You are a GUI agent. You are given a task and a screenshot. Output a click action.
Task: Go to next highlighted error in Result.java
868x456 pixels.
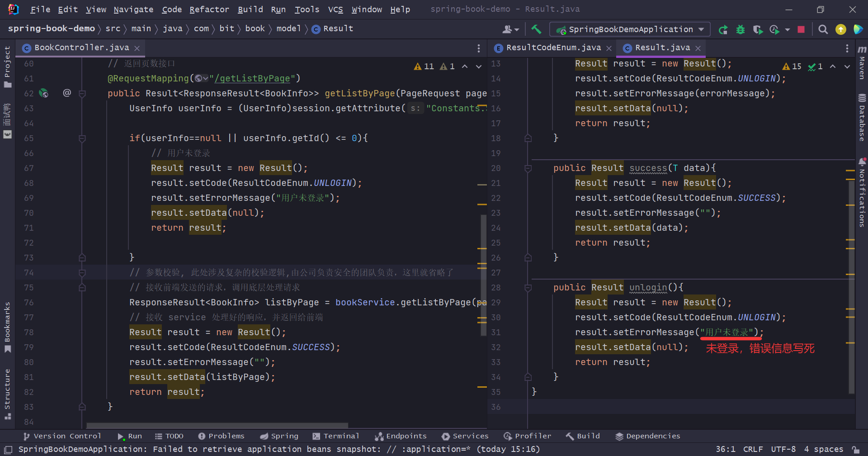847,66
